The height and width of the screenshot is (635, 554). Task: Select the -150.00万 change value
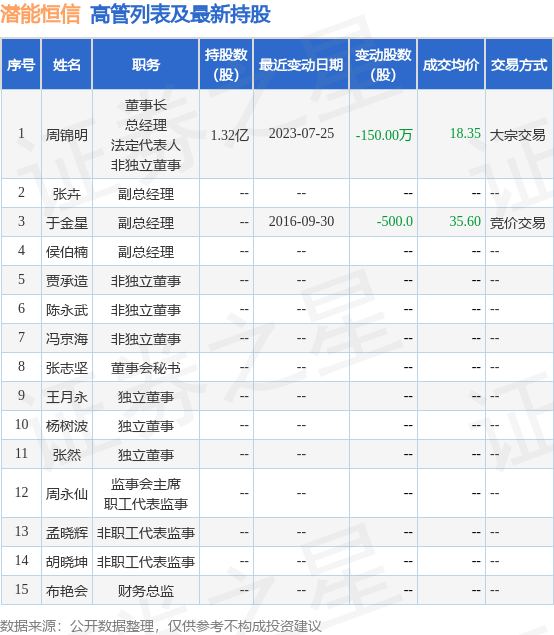click(x=384, y=135)
